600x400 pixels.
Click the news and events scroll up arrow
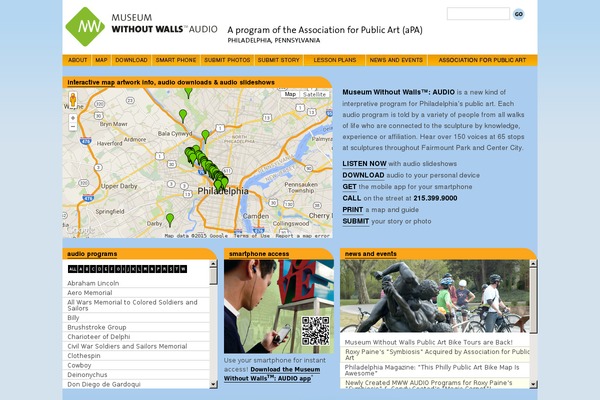pyautogui.click(x=533, y=263)
